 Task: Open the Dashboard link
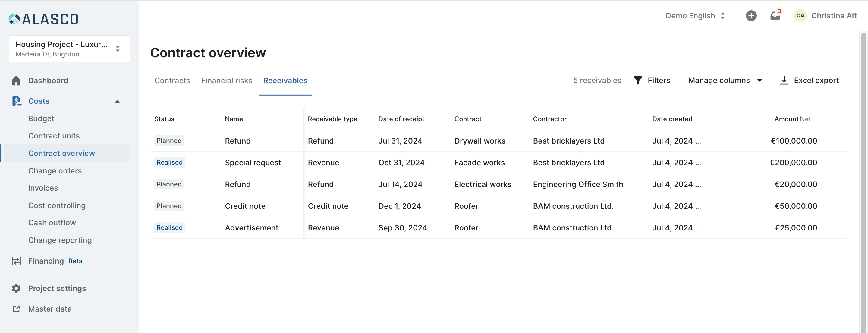(x=48, y=81)
